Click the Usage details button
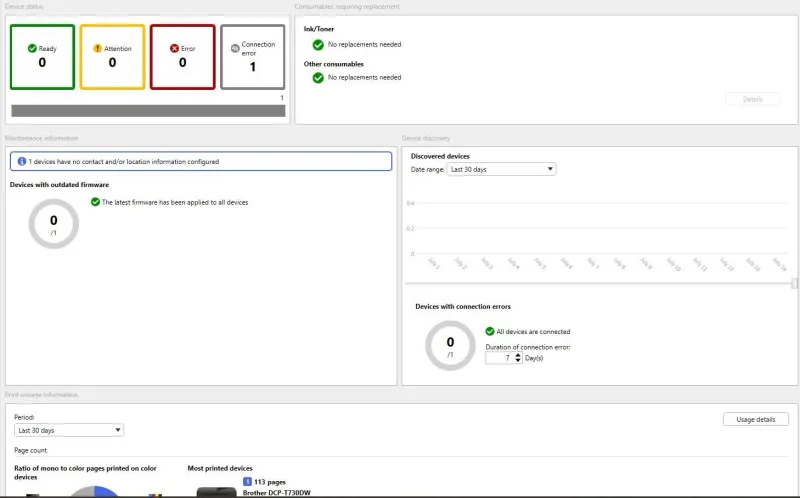The width and height of the screenshot is (800, 498). pyautogui.click(x=756, y=419)
